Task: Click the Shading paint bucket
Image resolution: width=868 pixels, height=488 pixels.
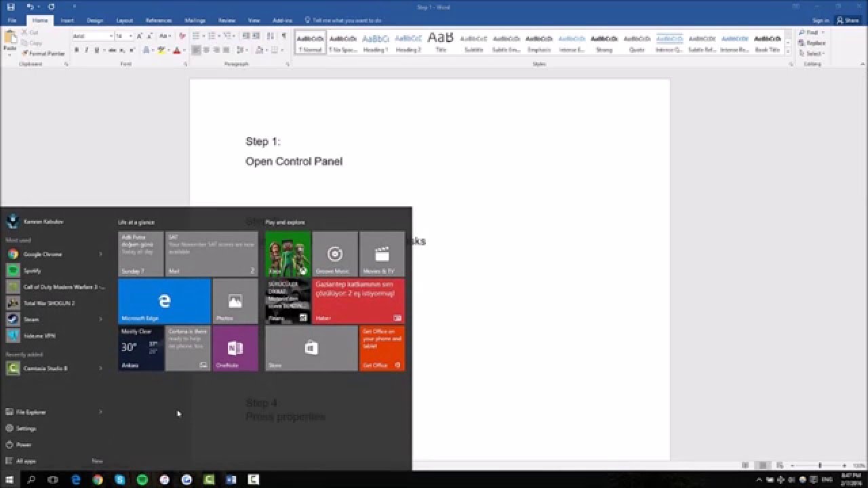Action: 258,50
